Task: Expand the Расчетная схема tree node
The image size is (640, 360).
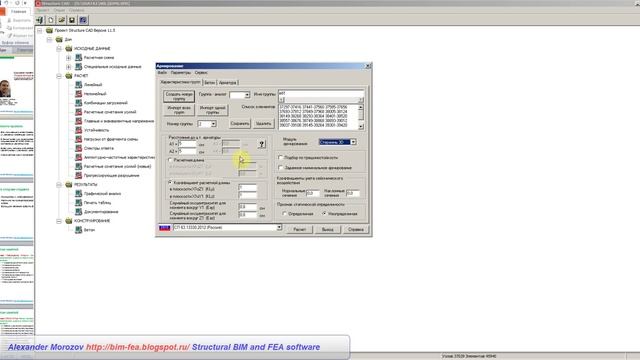Action: coord(69,58)
